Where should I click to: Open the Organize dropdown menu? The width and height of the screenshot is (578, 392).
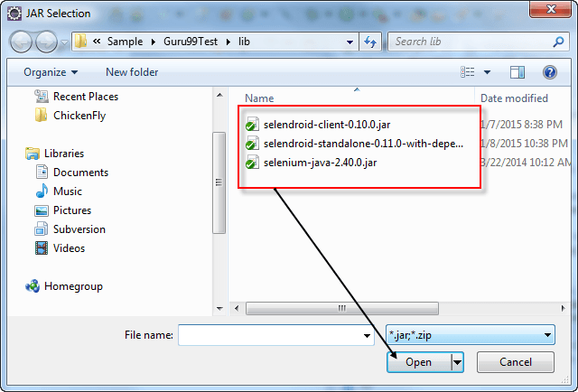[51, 72]
